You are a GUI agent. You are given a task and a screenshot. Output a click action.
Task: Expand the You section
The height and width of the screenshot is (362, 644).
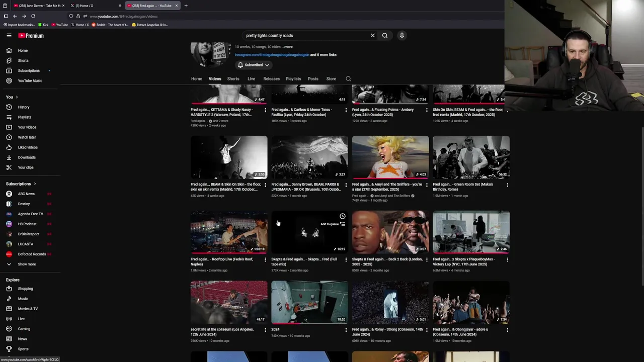[x=12, y=97]
